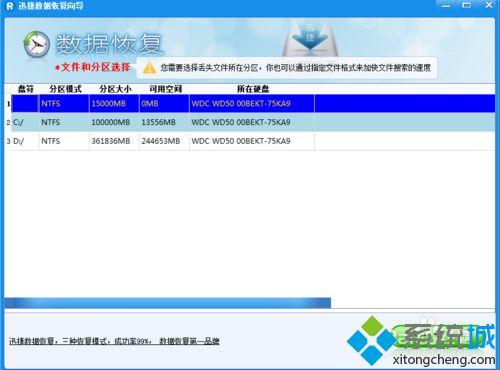Click the clock logo beside 数据恢复
Image resolution: width=500 pixels, height=370 pixels.
[x=37, y=45]
